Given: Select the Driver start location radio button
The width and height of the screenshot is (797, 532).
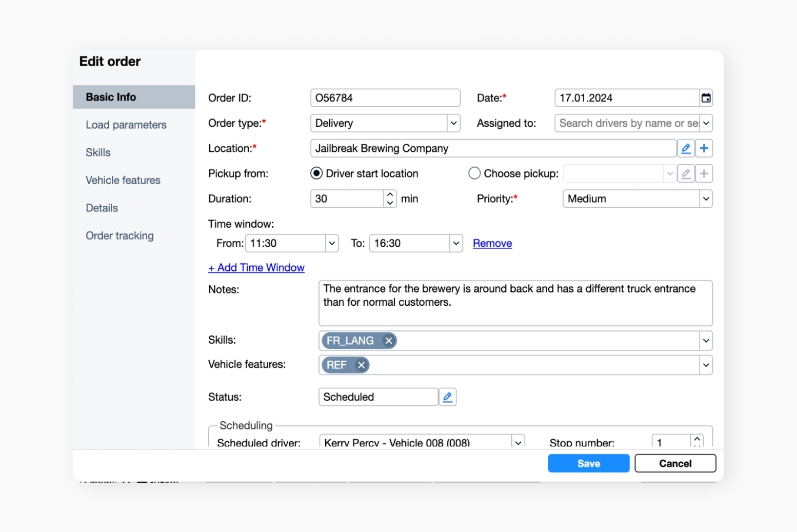Looking at the screenshot, I should pos(316,173).
